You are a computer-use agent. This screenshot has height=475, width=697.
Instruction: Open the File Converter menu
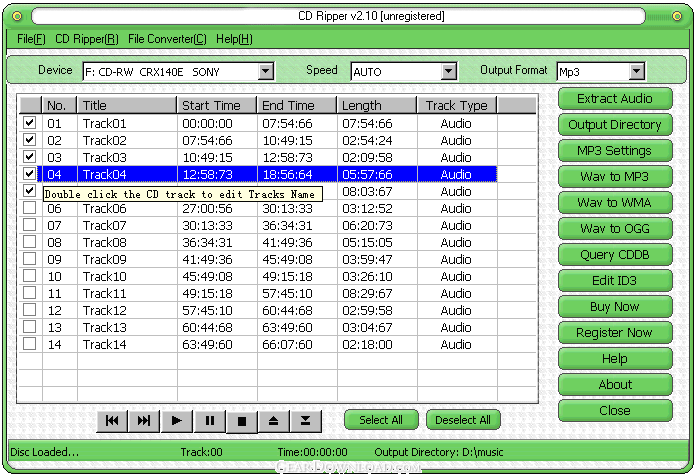tap(167, 39)
